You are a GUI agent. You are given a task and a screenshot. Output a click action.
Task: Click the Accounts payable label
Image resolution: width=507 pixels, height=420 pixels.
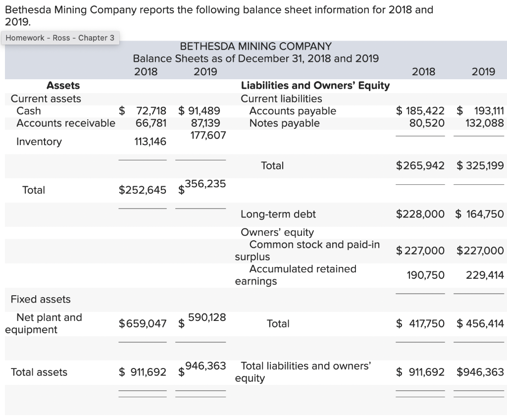[x=293, y=111]
